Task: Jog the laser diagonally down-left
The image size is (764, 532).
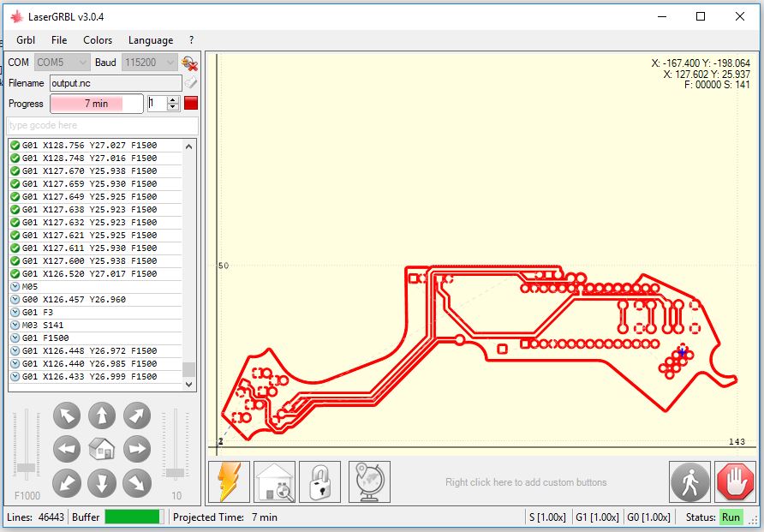Action: click(x=67, y=483)
